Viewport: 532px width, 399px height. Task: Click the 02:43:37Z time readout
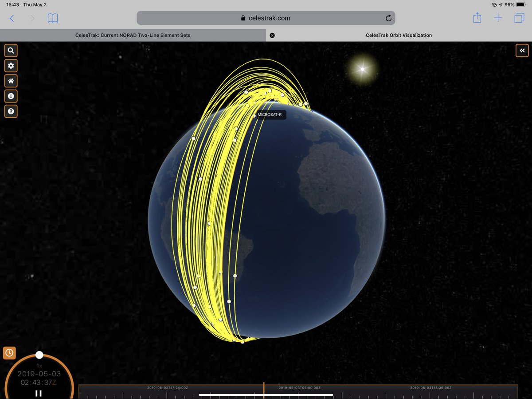(39, 383)
